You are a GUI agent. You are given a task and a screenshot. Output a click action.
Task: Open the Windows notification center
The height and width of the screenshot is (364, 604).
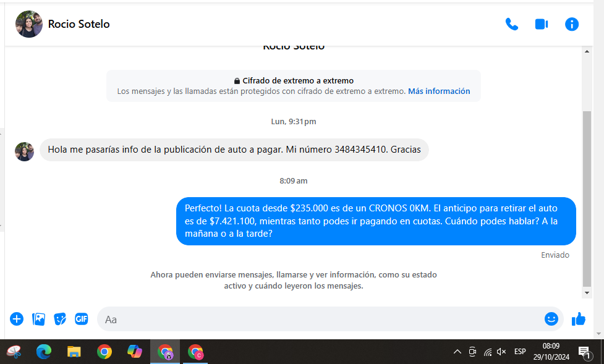pos(584,352)
